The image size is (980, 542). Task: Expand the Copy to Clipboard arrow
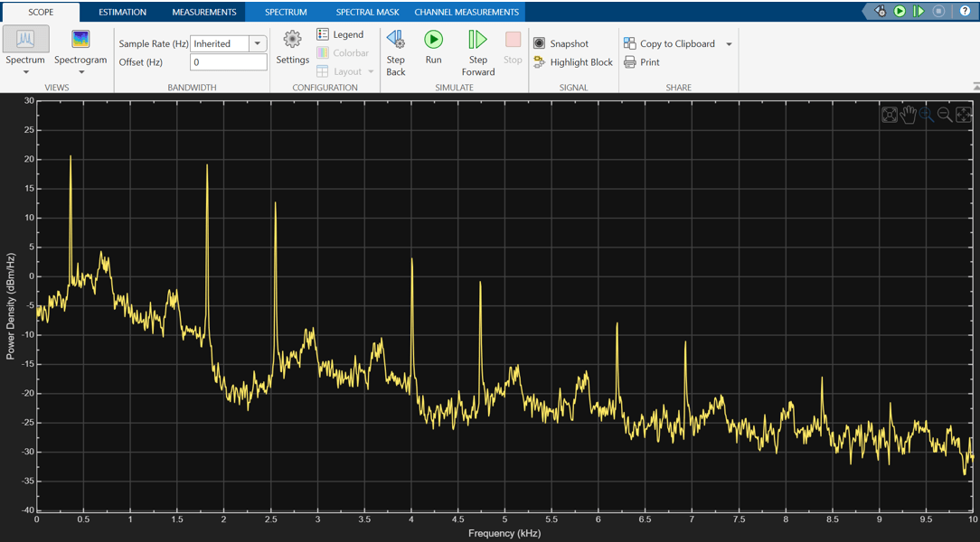(x=729, y=44)
